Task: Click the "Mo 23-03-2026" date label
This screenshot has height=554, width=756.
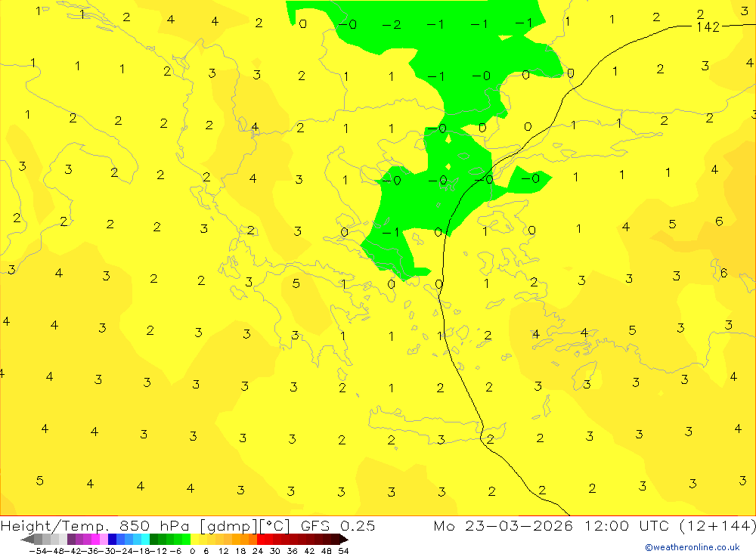Action: (x=503, y=525)
